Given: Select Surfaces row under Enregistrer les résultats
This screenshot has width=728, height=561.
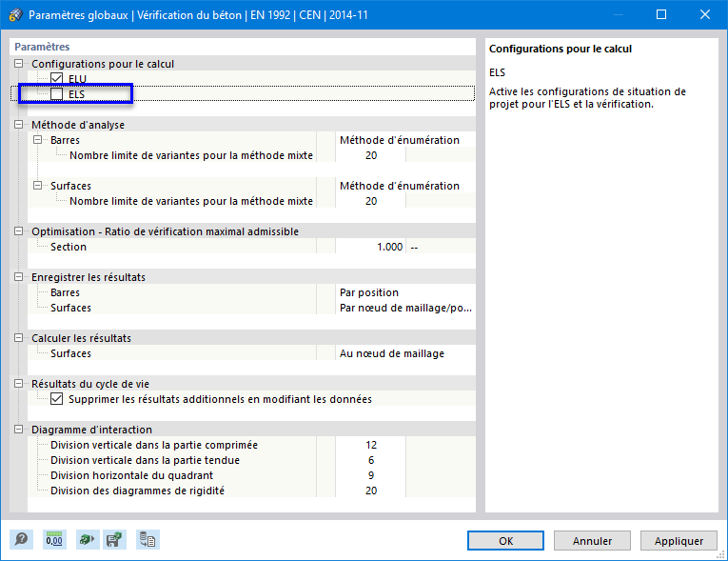Looking at the screenshot, I should (x=70, y=308).
